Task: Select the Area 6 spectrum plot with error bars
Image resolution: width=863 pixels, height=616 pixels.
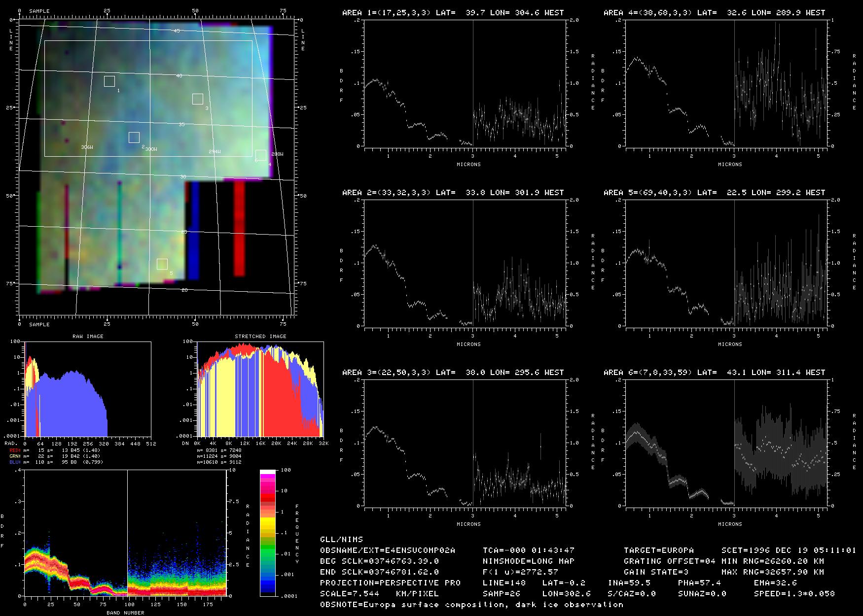Action: point(726,443)
